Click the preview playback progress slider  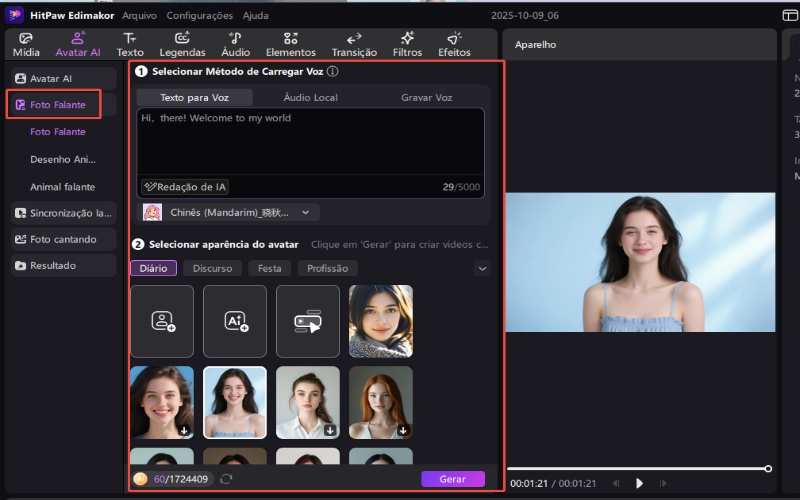[637, 468]
